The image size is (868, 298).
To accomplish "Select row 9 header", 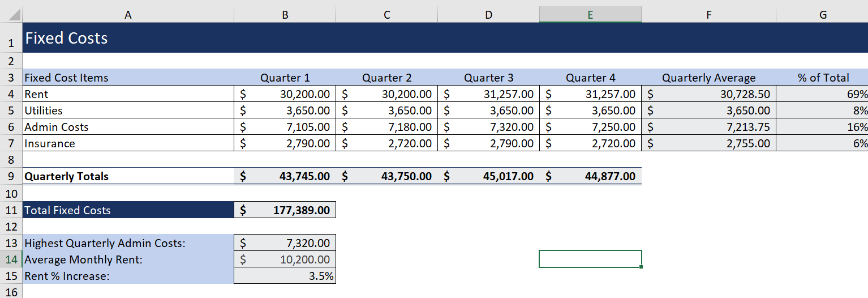I will (x=11, y=176).
